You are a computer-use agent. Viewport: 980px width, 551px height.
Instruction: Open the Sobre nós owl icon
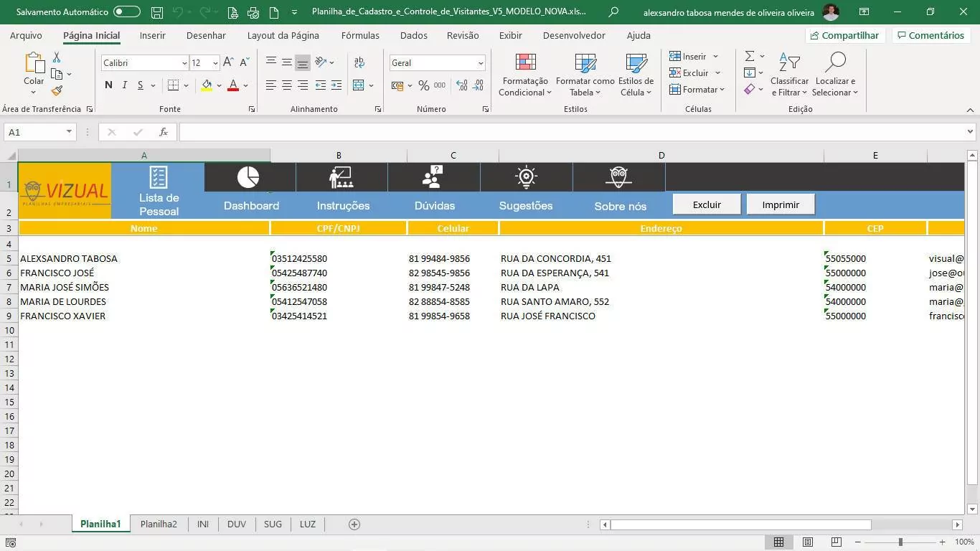click(618, 176)
